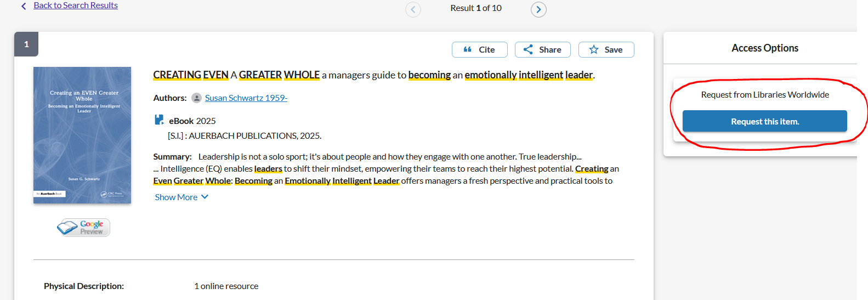Click the Show More chevron arrow

(x=205, y=197)
